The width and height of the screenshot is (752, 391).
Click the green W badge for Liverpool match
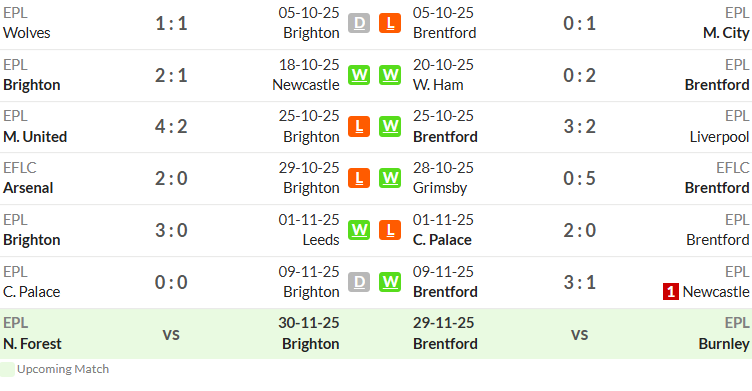[390, 127]
